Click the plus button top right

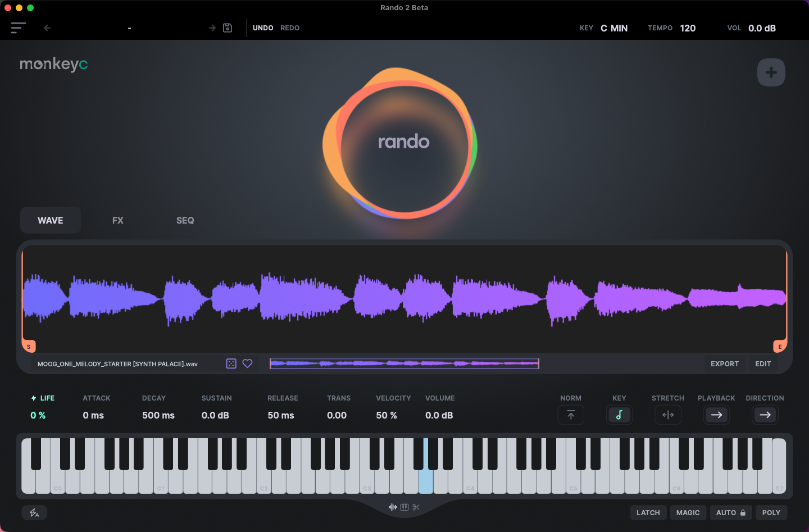[771, 72]
